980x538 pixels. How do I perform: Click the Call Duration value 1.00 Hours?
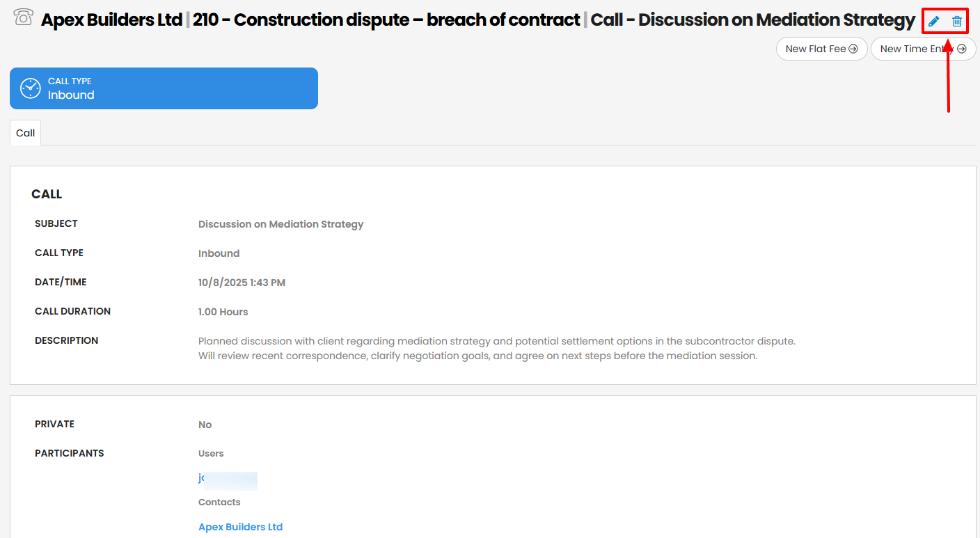223,311
